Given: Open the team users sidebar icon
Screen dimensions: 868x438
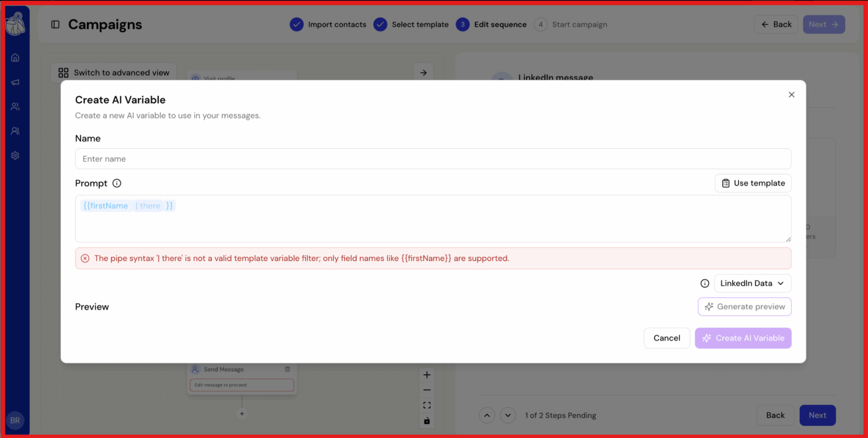Looking at the screenshot, I should tap(15, 131).
